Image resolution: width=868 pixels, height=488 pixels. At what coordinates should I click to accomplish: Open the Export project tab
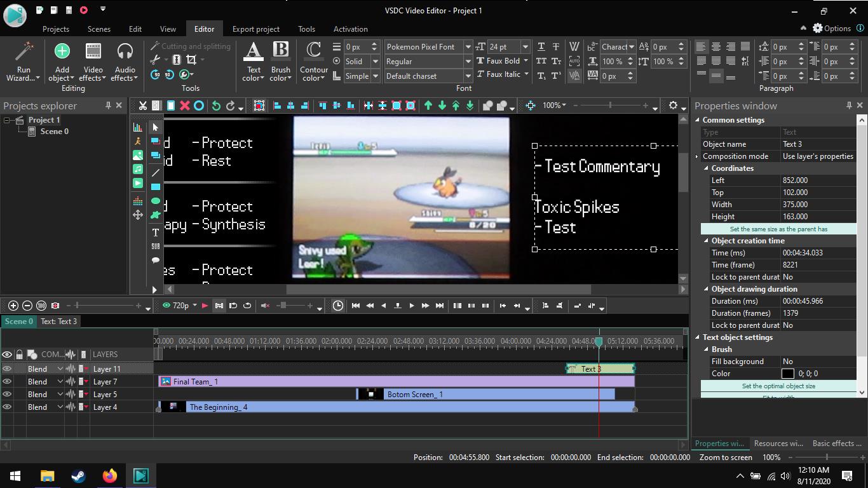[255, 29]
